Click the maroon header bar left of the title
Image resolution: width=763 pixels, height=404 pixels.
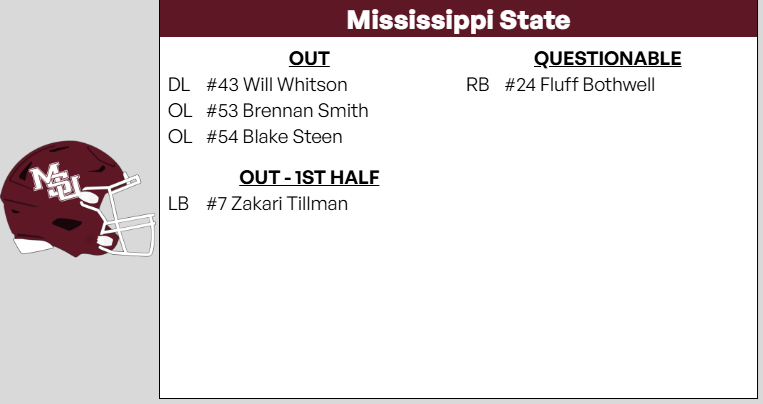click(250, 19)
